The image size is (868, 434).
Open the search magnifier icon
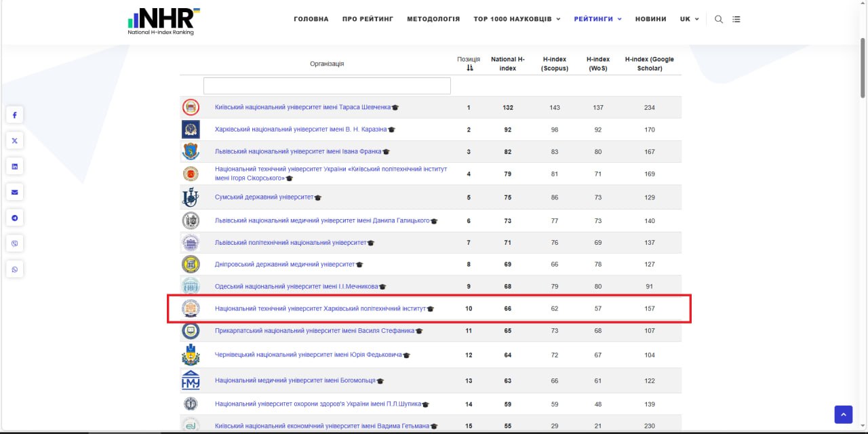[x=719, y=19]
